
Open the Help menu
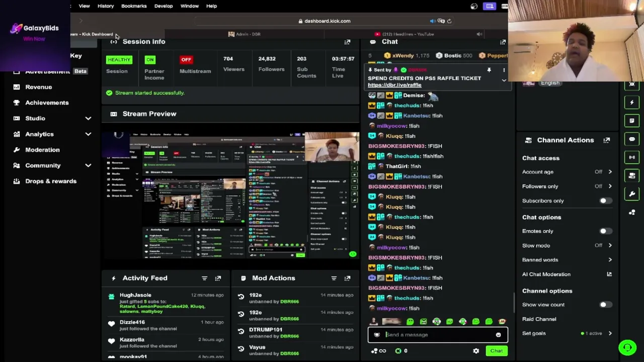[211, 6]
